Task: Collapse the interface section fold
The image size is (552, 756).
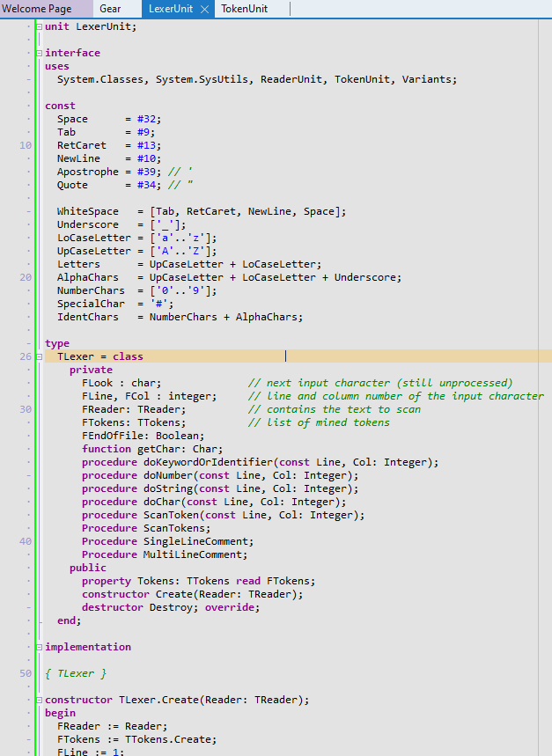Action: pyautogui.click(x=39, y=53)
